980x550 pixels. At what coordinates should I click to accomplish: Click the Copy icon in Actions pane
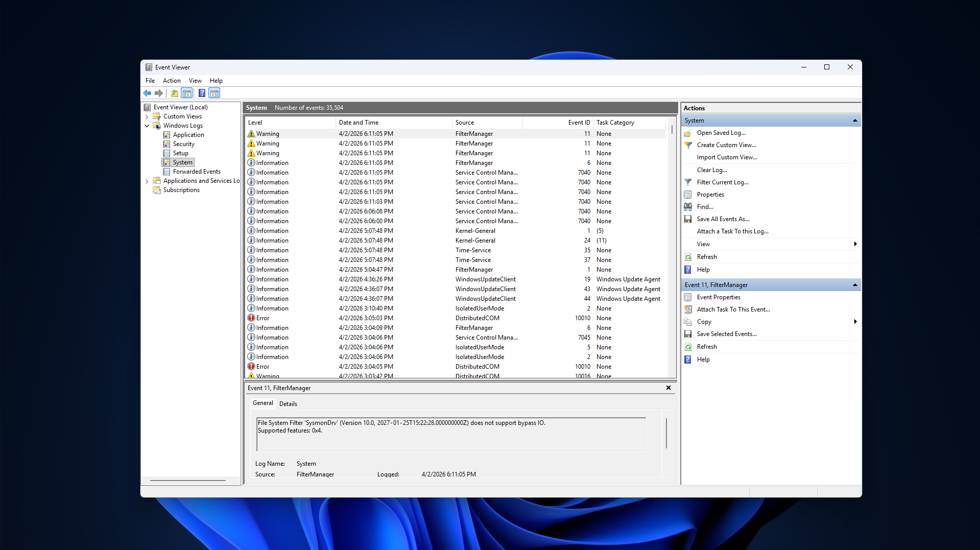tap(688, 322)
